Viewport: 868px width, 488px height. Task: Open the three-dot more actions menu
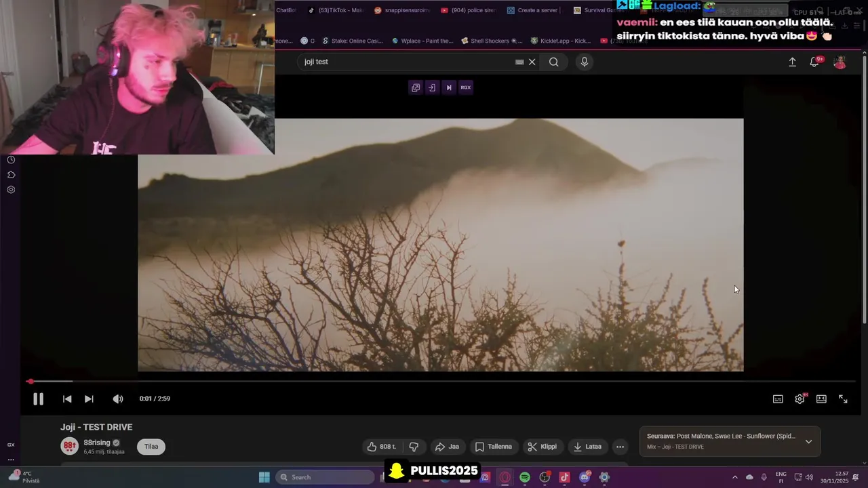click(x=620, y=447)
